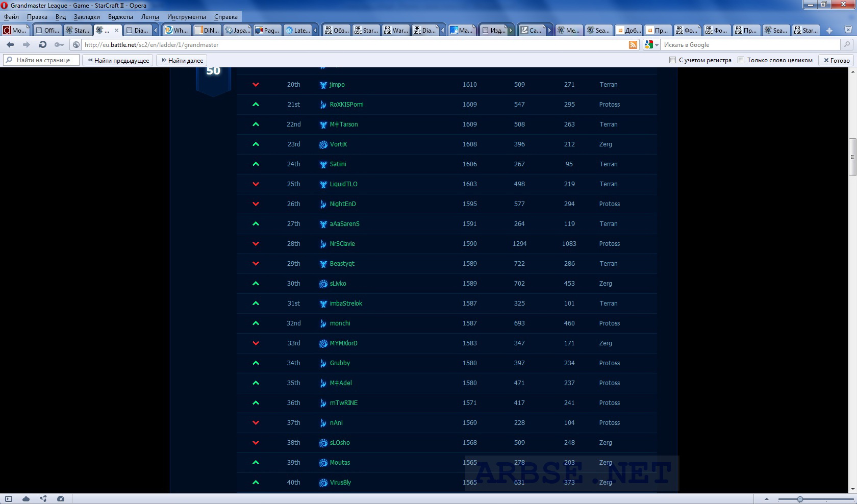Screen dimensions: 857x504
Task: Go back with the browser Back arrow
Action: coord(10,45)
